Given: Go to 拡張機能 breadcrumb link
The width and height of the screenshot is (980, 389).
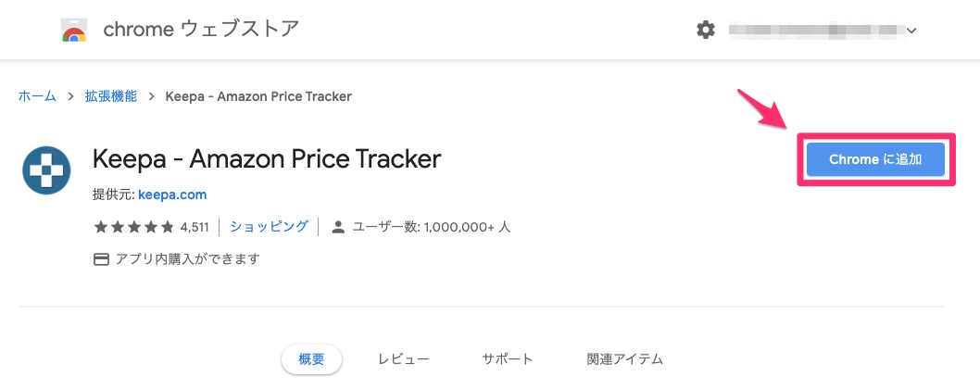Looking at the screenshot, I should click(110, 96).
